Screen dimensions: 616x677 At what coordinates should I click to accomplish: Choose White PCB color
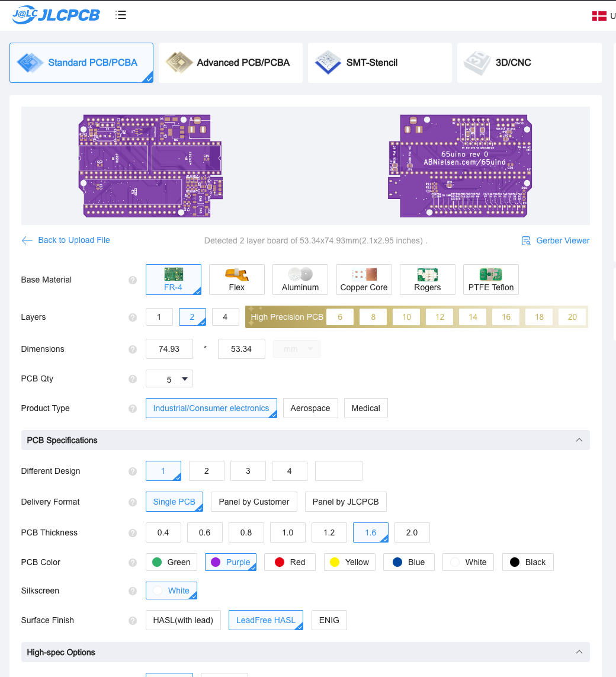click(468, 562)
